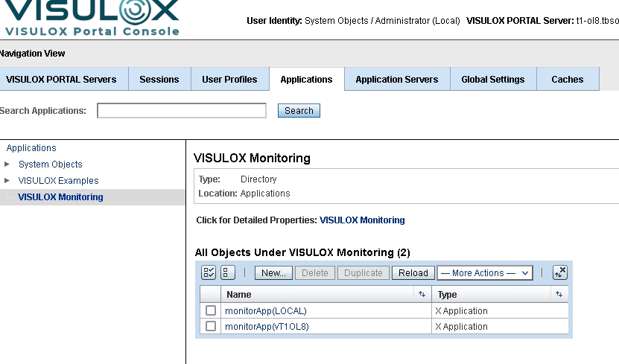Image resolution: width=619 pixels, height=364 pixels.
Task: Expand the System Objects tree node
Action: pos(7,164)
